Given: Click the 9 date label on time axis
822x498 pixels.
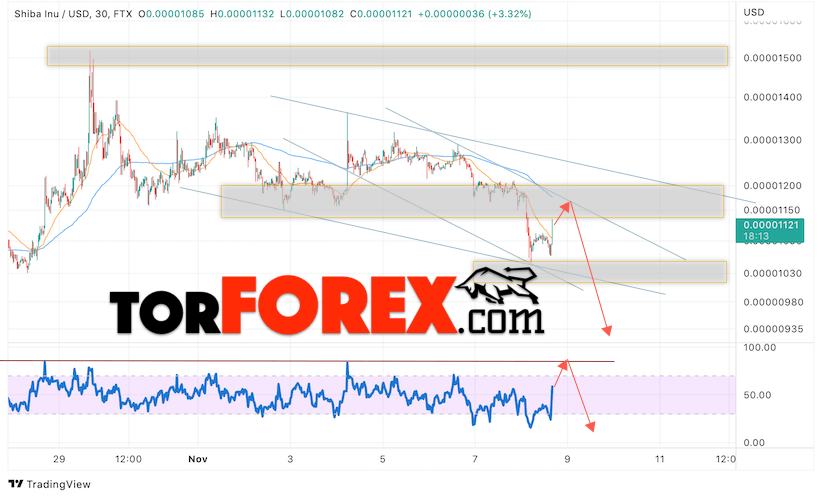Looking at the screenshot, I should click(x=567, y=459).
